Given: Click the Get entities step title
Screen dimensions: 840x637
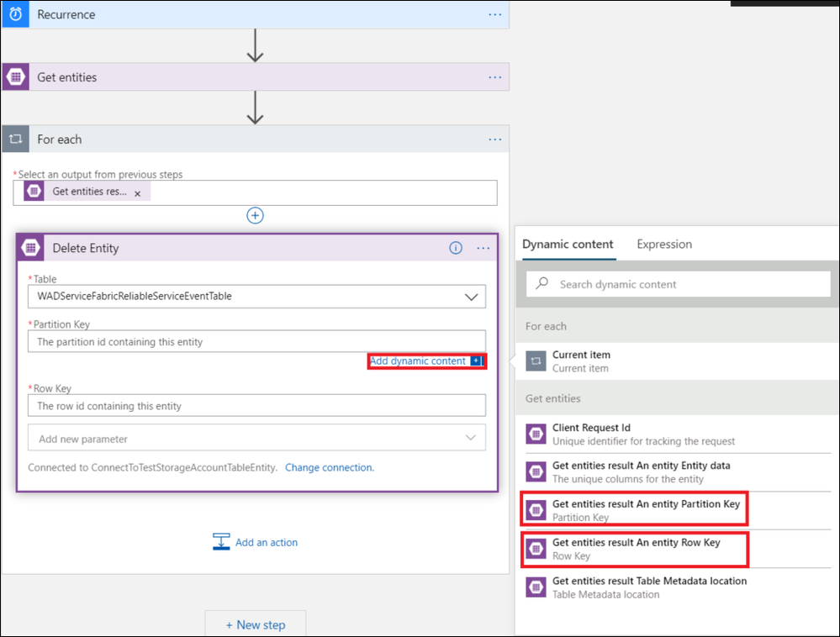Looking at the screenshot, I should 67,77.
